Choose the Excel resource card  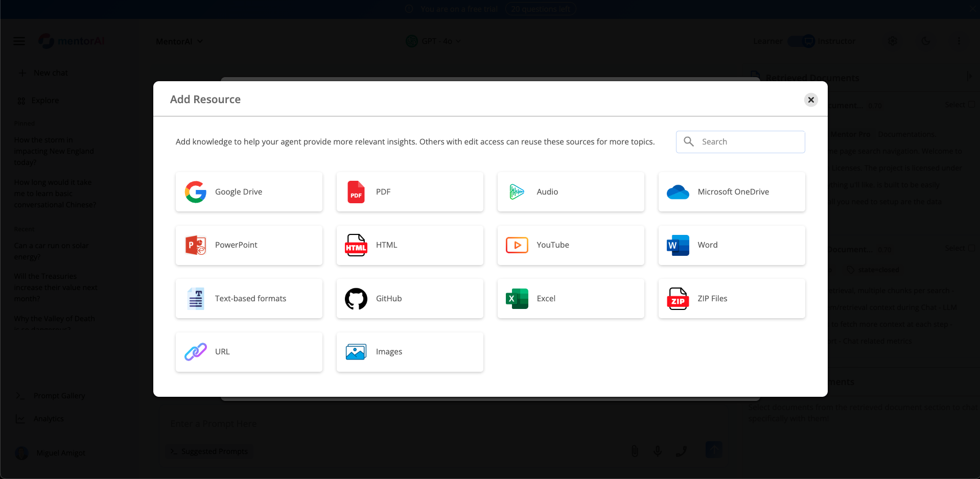(x=571, y=298)
